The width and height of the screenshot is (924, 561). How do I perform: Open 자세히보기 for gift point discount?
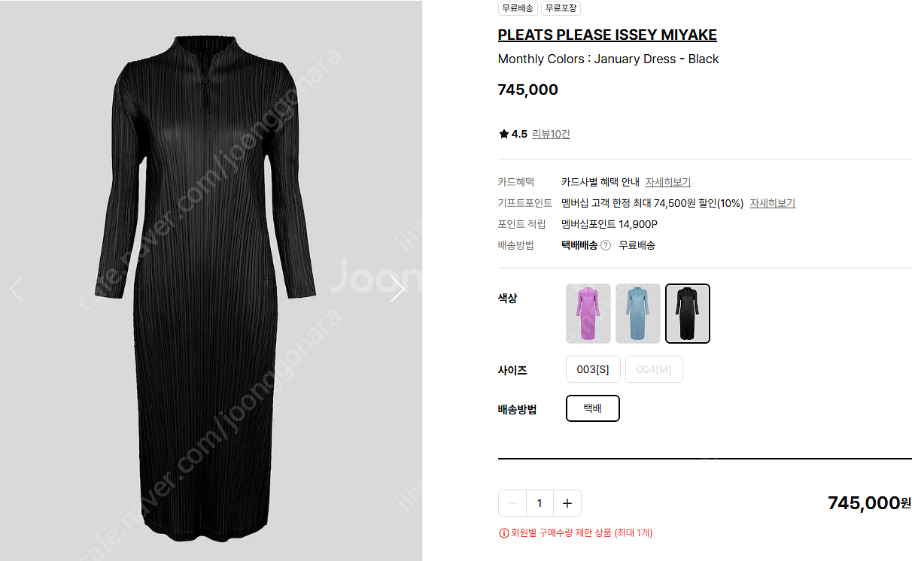click(772, 203)
